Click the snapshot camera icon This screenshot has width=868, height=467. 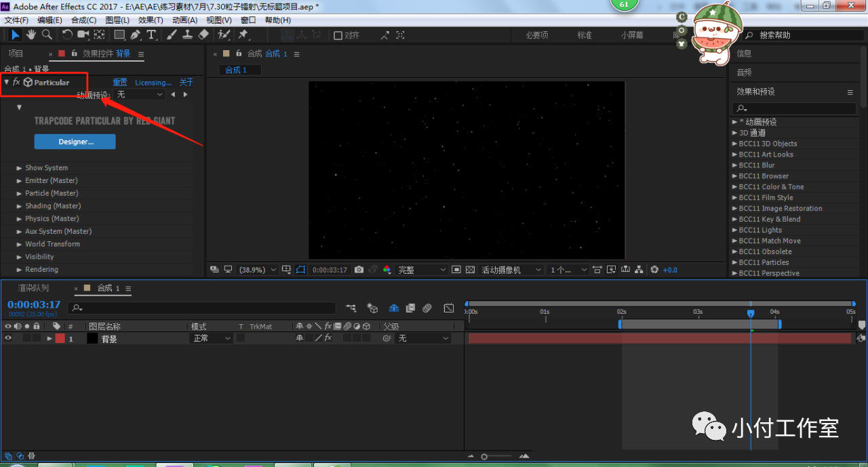click(x=359, y=270)
